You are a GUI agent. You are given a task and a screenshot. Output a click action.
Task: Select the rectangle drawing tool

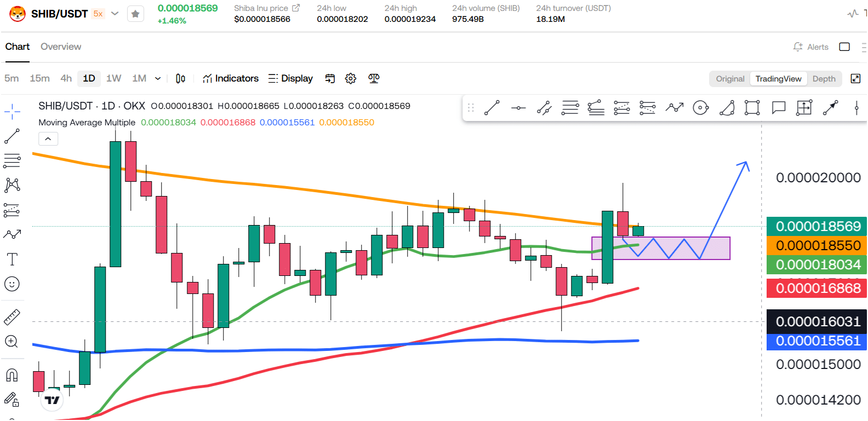pos(752,108)
